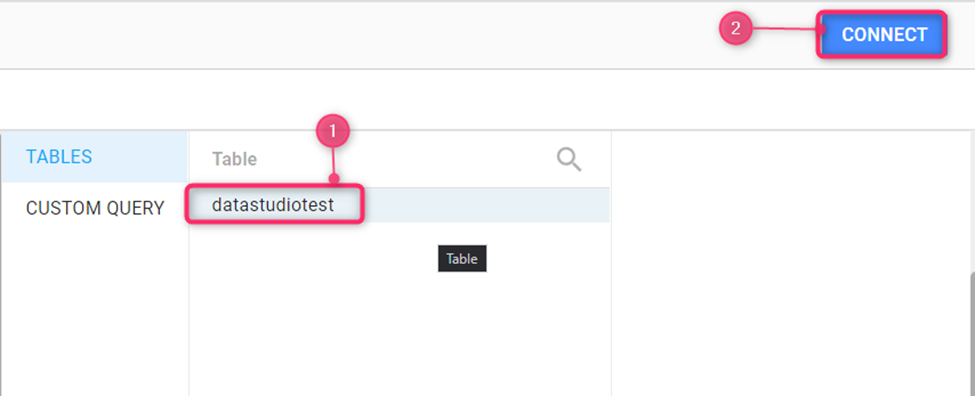This screenshot has height=396, width=975.
Task: Click the numbered marker 2 badge
Action: [736, 29]
